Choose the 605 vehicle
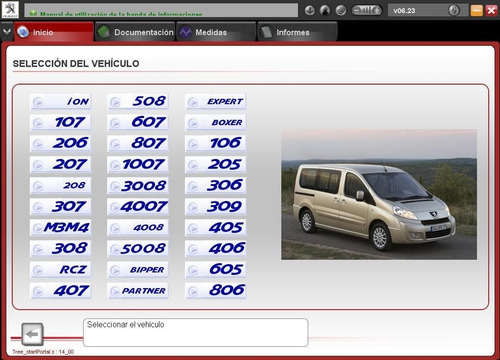This screenshot has height=360, width=500. click(216, 270)
